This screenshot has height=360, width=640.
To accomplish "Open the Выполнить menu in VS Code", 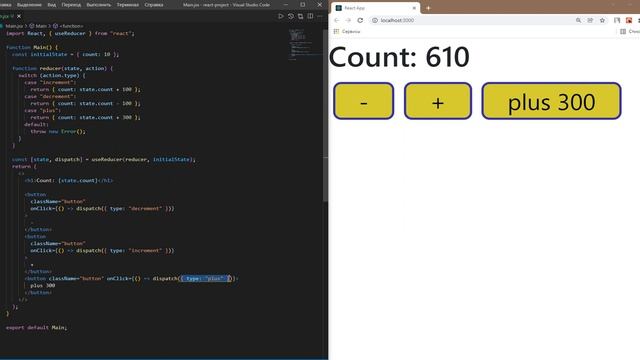I will pyautogui.click(x=99, y=5).
